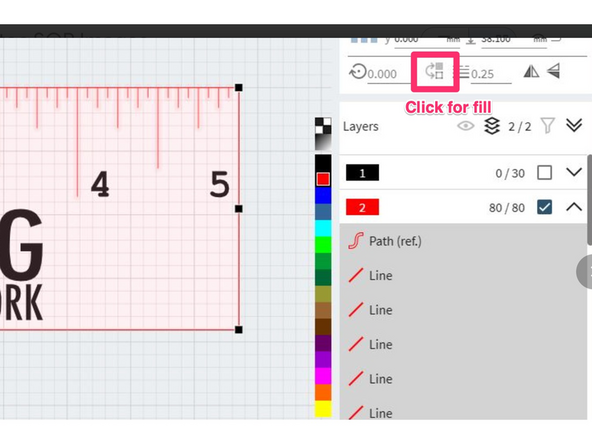The width and height of the screenshot is (592, 444).
Task: Click the ruler number 5 on canvas
Action: (x=220, y=184)
